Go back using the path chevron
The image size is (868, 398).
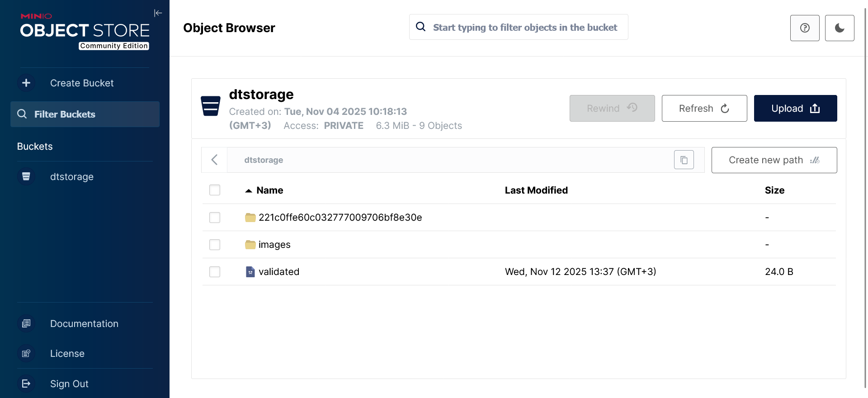pos(215,160)
